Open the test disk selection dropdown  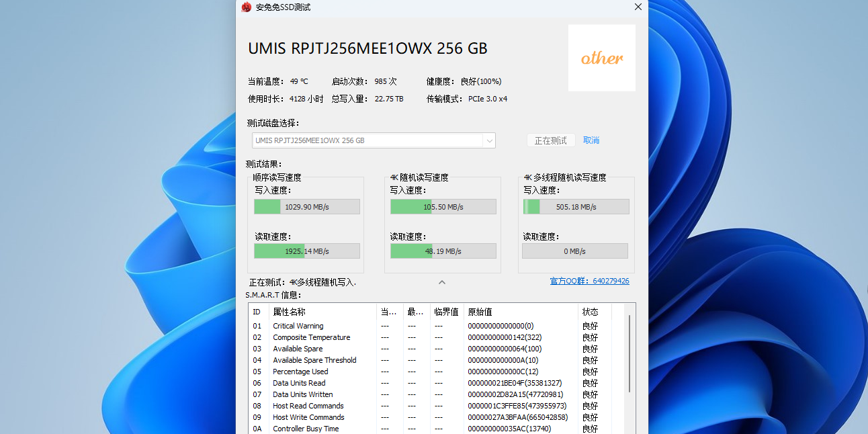pos(374,140)
